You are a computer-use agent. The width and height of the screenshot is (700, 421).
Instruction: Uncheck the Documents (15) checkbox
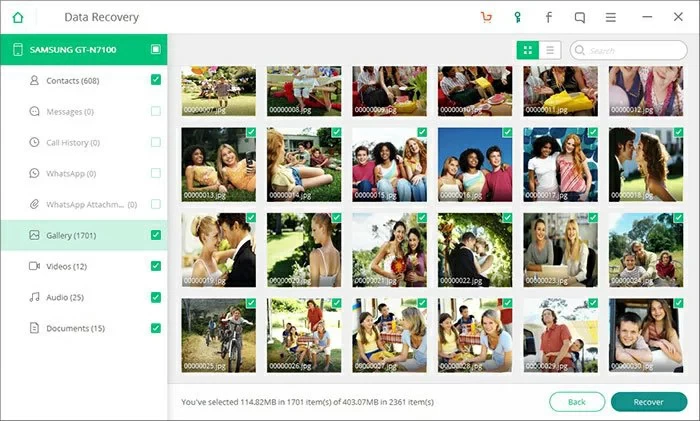(x=155, y=328)
